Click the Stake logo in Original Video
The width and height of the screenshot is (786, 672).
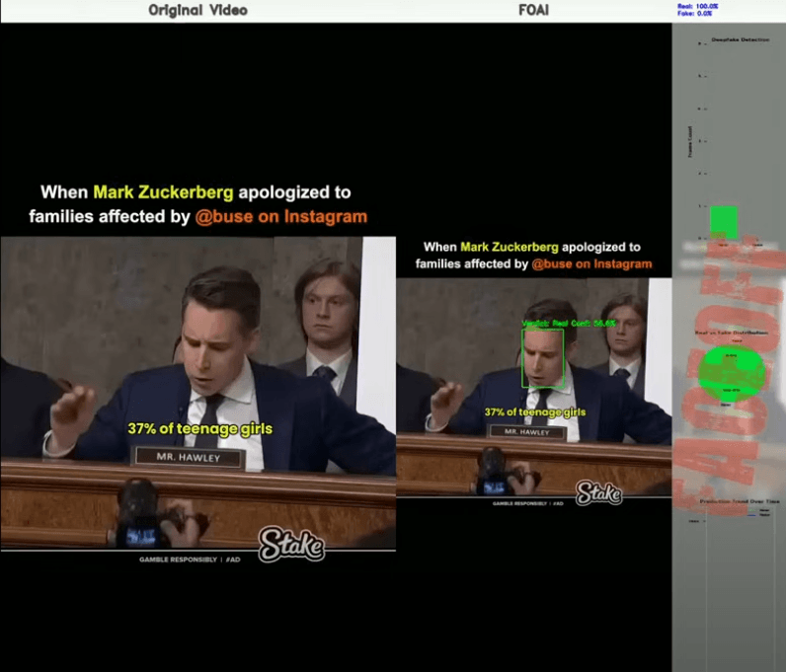291,544
